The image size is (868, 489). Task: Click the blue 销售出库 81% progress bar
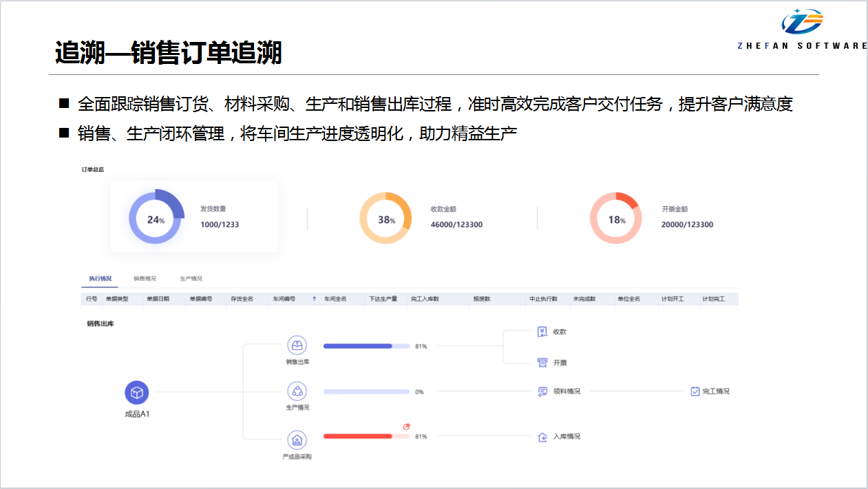click(358, 346)
